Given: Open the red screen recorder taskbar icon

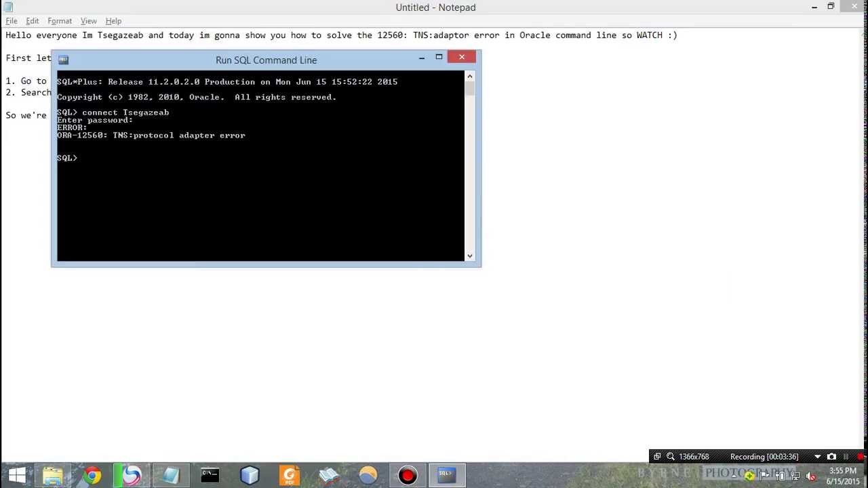Looking at the screenshot, I should pos(407,475).
